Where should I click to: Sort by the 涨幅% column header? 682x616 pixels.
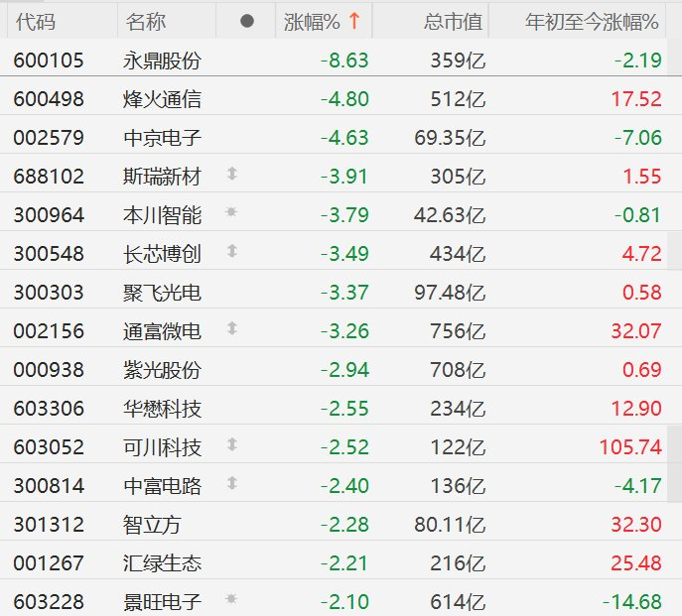312,22
